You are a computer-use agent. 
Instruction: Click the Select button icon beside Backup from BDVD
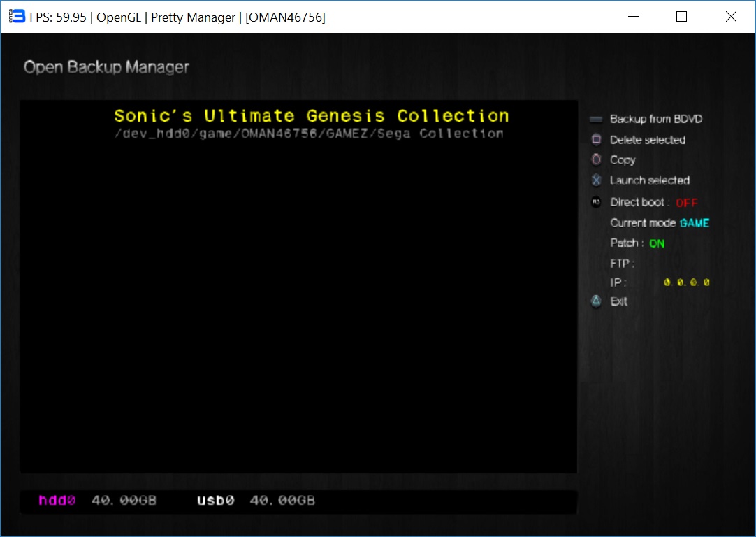[x=596, y=119]
